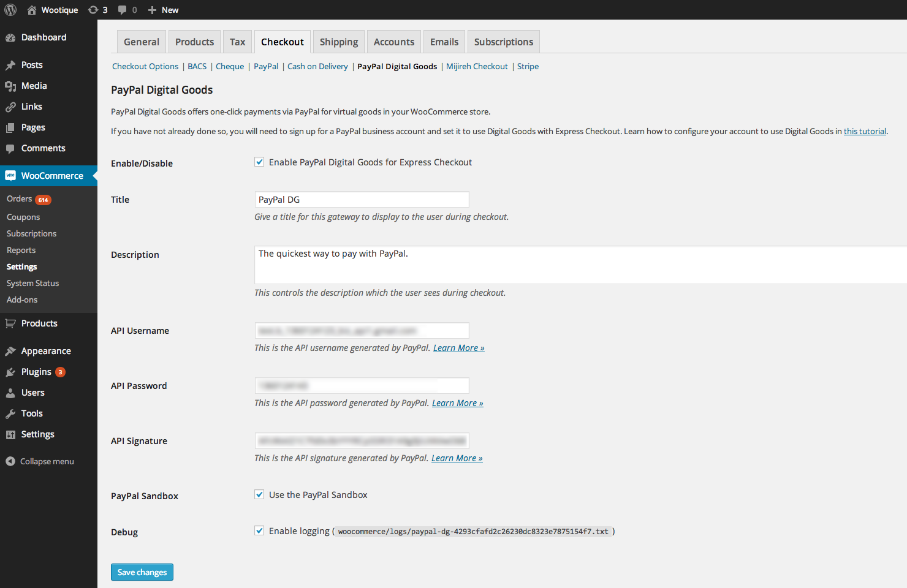
Task: Click the PayPal Digital Goods page heading
Action: pos(162,90)
